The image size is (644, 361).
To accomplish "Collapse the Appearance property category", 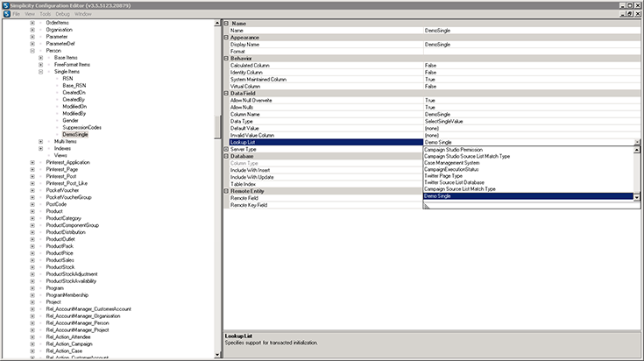I will pyautogui.click(x=226, y=38).
